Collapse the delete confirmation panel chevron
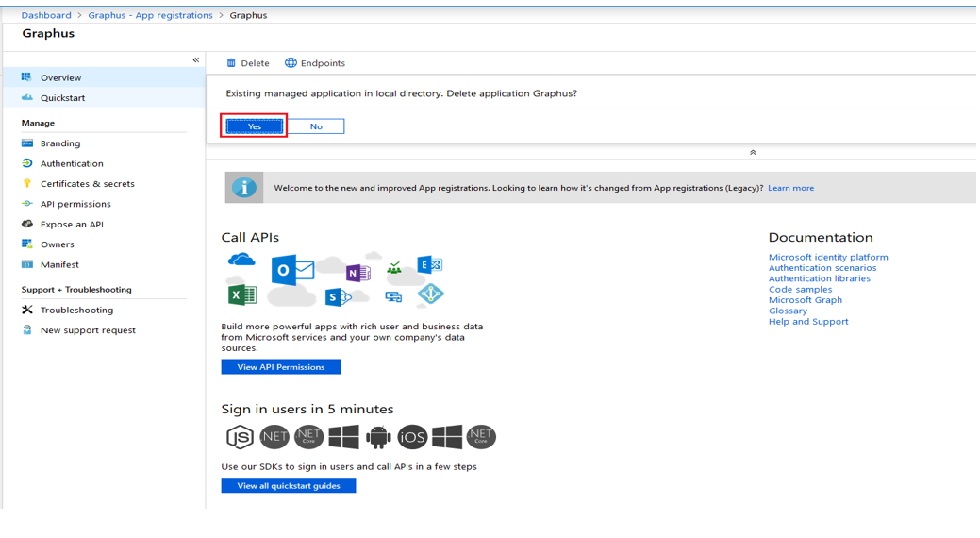The image size is (980, 538). tap(753, 152)
